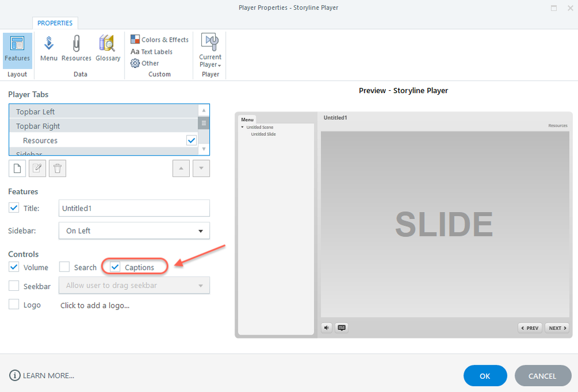Open the Sidebar position dropdown

point(134,231)
